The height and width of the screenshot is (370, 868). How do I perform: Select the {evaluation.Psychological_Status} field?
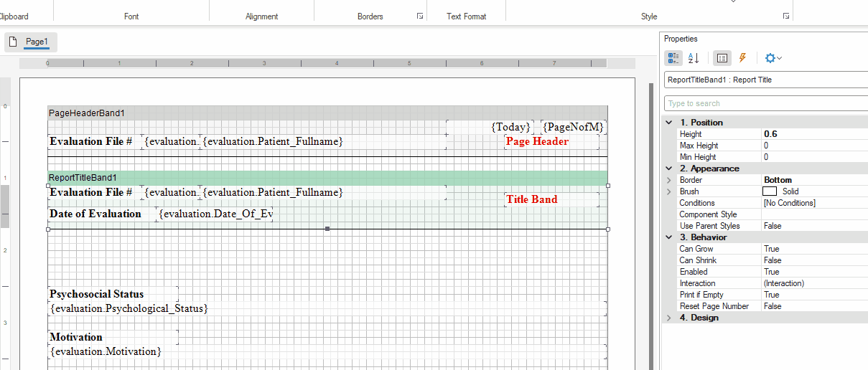point(327,308)
